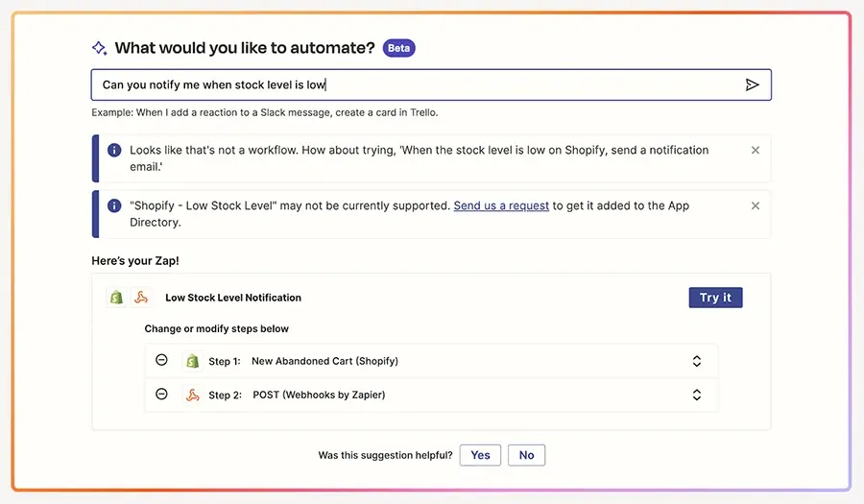The image size is (864, 504).
Task: Click info icon in 'not a workflow' notice
Action: pyautogui.click(x=114, y=151)
